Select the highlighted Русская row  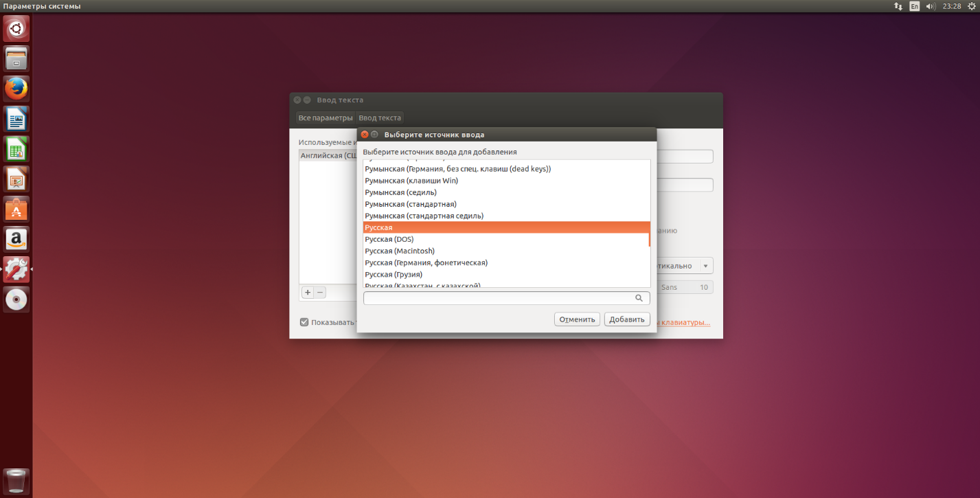(x=506, y=227)
